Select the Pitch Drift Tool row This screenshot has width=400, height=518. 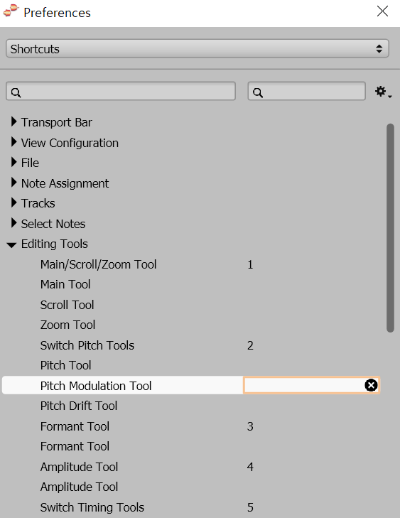click(x=191, y=406)
